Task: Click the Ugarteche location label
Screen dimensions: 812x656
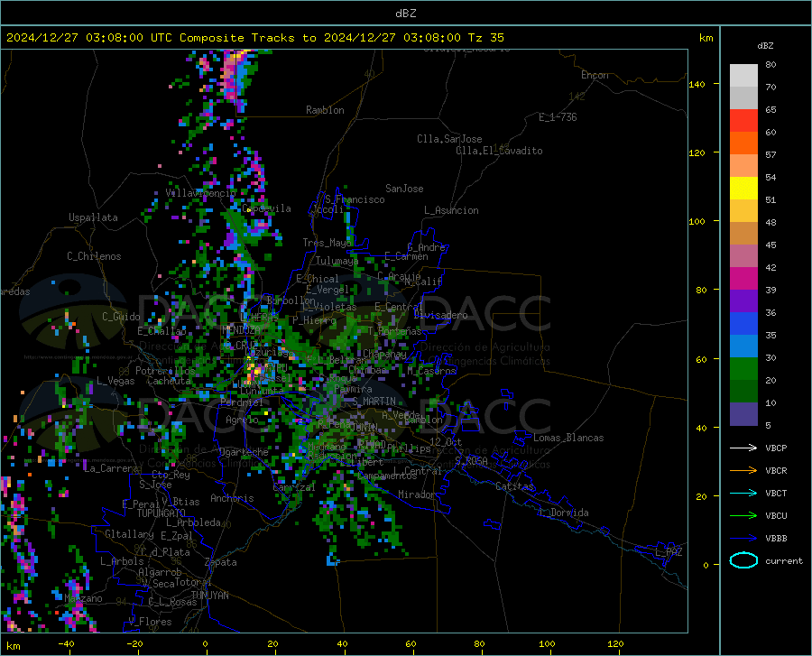Action: (244, 452)
